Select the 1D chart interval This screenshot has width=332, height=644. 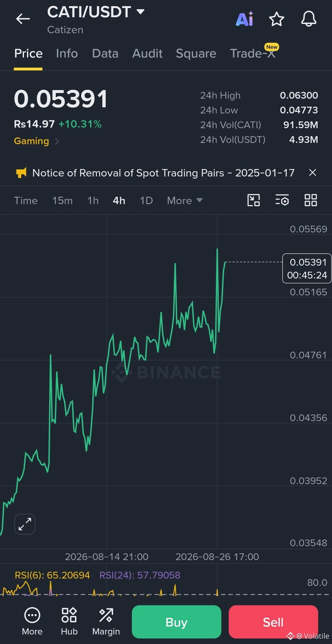146,200
